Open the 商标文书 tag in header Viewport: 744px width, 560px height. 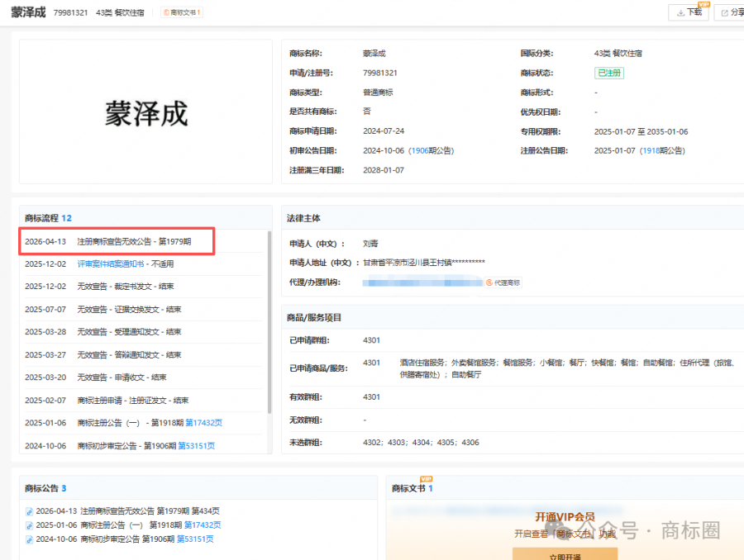[182, 12]
